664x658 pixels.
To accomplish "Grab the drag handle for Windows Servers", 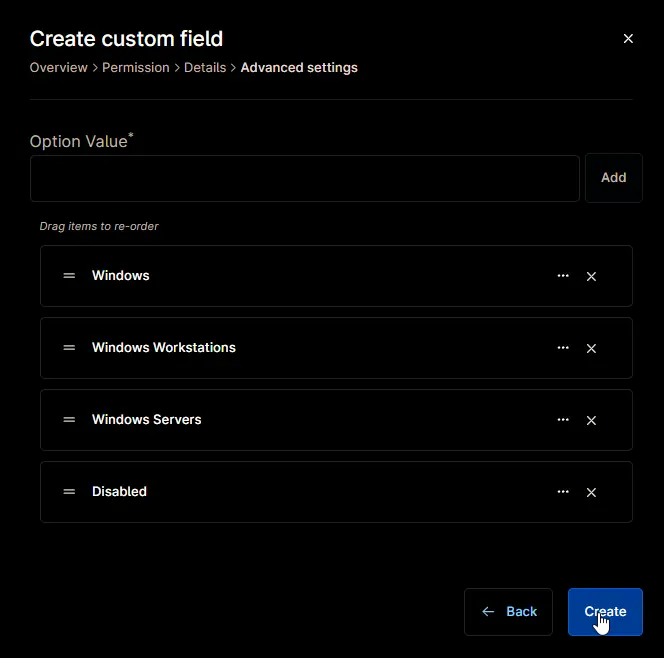I will pos(69,420).
